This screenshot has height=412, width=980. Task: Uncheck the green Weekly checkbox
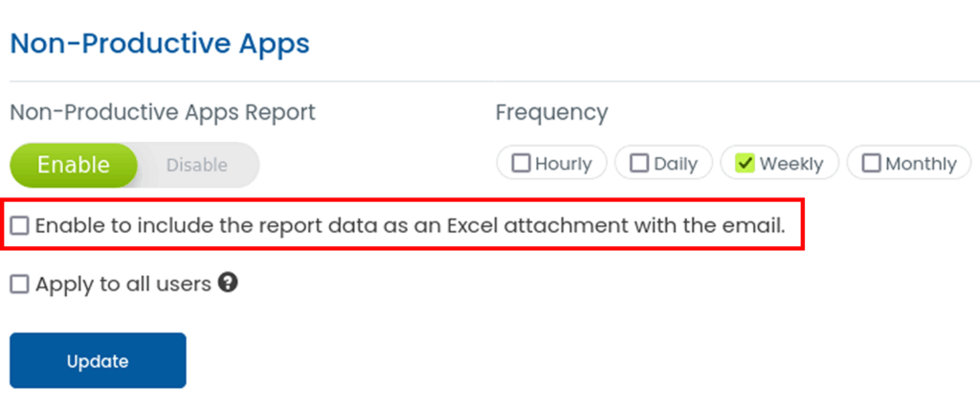[745, 164]
